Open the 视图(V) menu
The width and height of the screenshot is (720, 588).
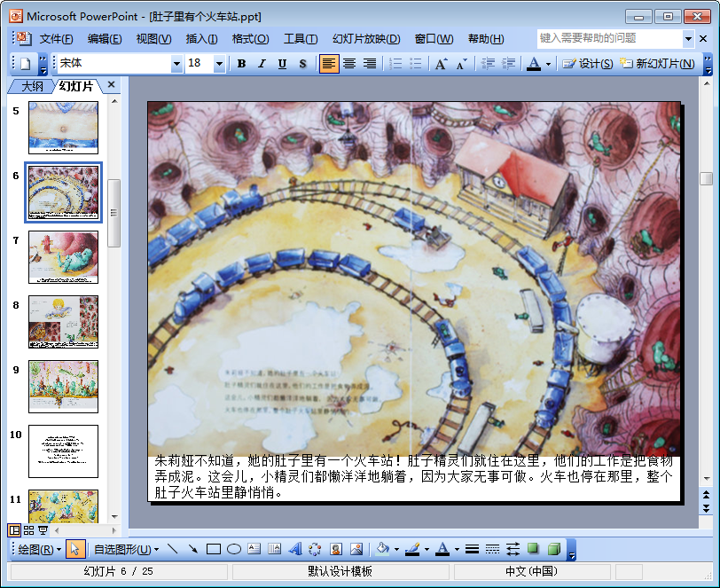coord(153,39)
